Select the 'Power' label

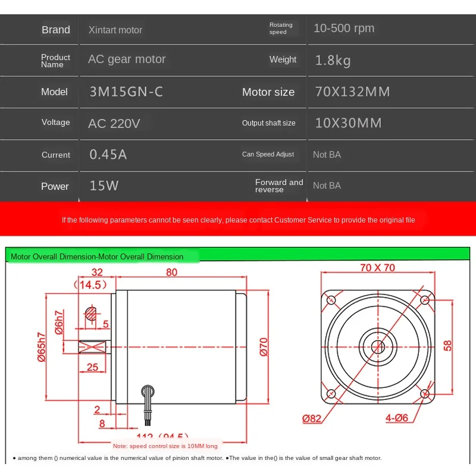55,186
